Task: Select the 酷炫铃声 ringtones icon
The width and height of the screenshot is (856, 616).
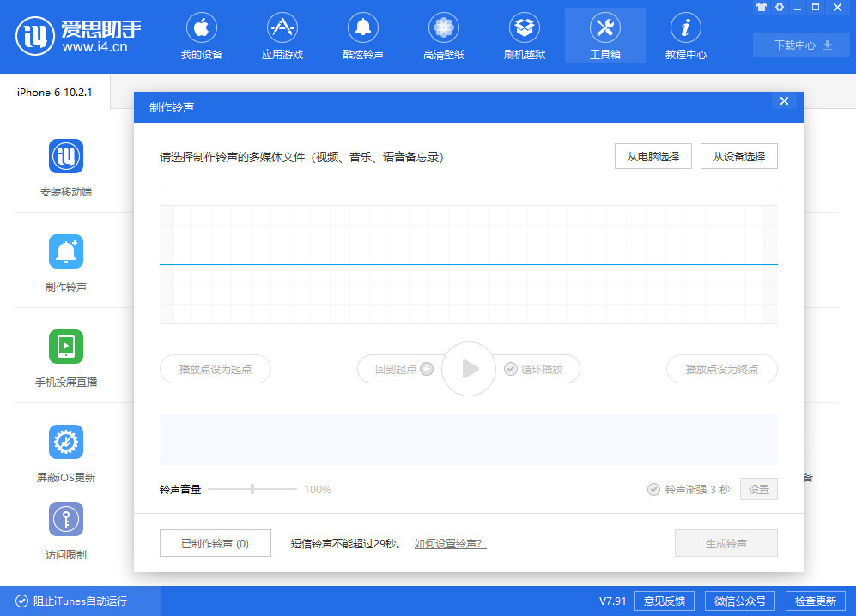Action: (362, 35)
